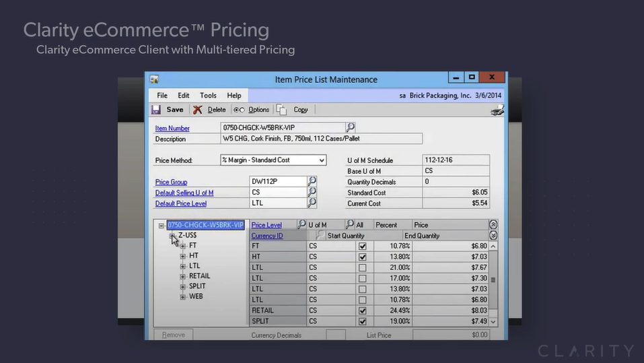Select Z-US$ currency tree item

coord(187,235)
